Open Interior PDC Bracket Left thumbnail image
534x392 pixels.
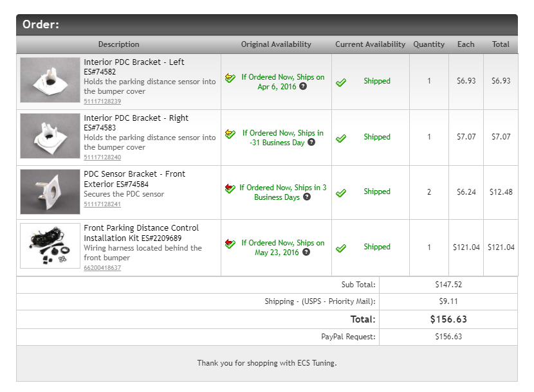(50, 80)
